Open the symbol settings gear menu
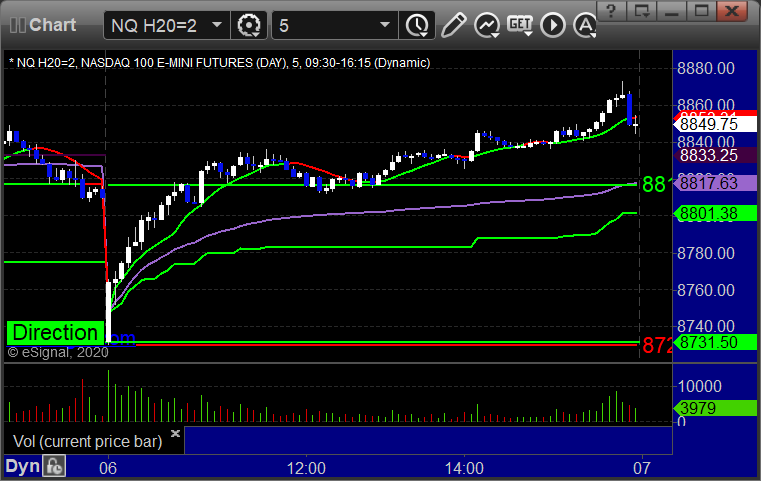The width and height of the screenshot is (761, 481). coord(249,25)
